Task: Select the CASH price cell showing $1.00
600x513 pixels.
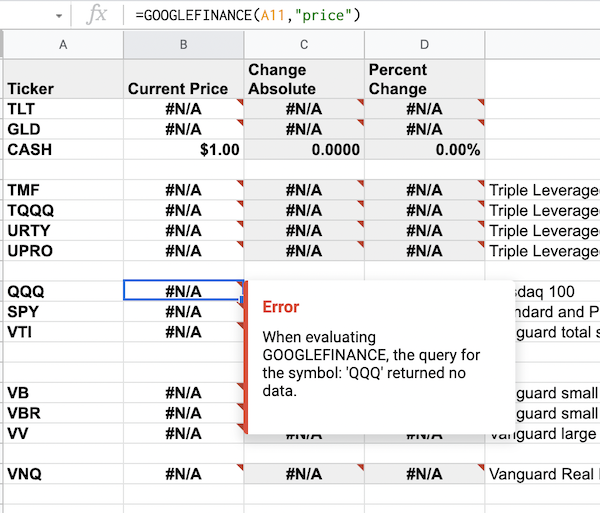Action: point(183,150)
